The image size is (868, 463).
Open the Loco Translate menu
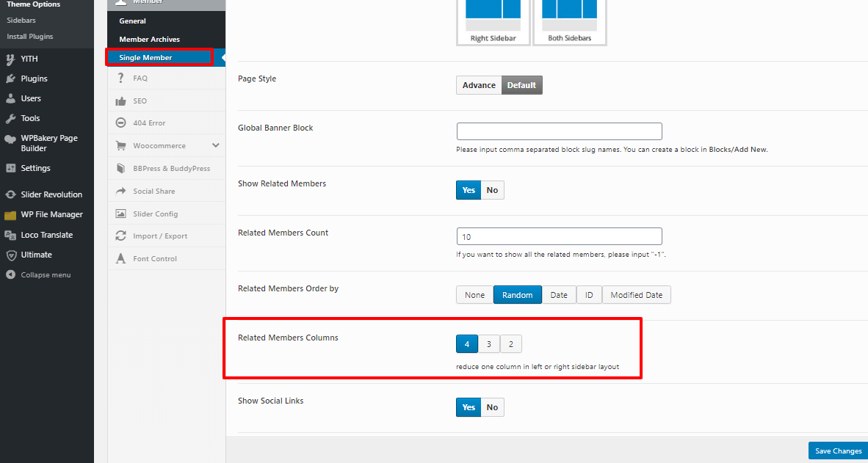(x=47, y=235)
